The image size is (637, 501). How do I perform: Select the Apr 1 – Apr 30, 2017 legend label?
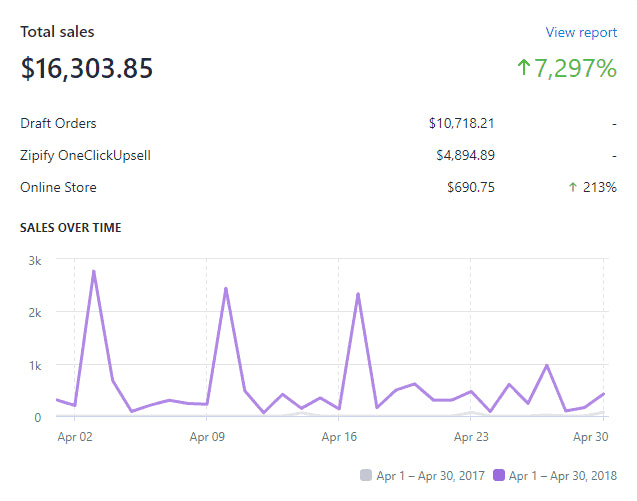(x=429, y=476)
